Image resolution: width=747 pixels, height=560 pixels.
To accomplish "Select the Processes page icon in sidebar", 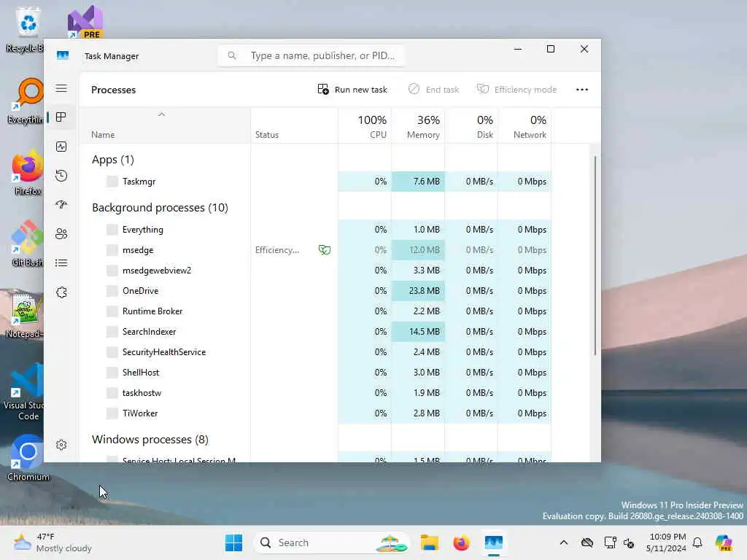I will pos(61,117).
